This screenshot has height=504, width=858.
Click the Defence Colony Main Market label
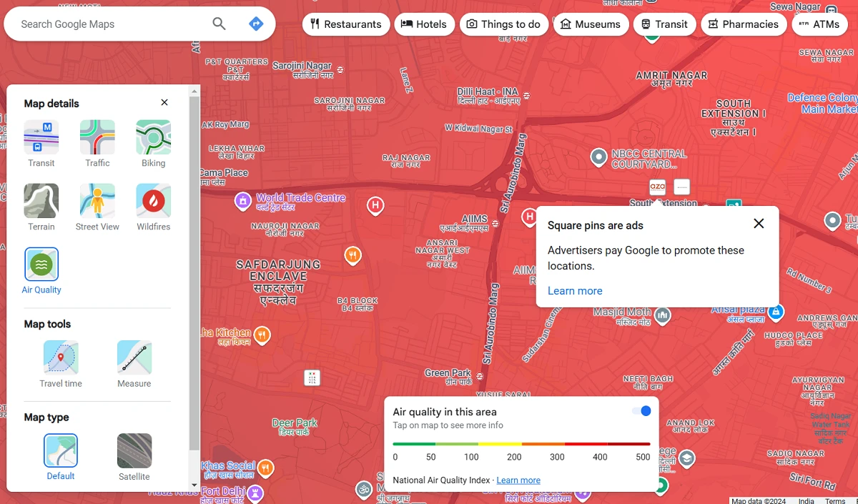pyautogui.click(x=822, y=104)
